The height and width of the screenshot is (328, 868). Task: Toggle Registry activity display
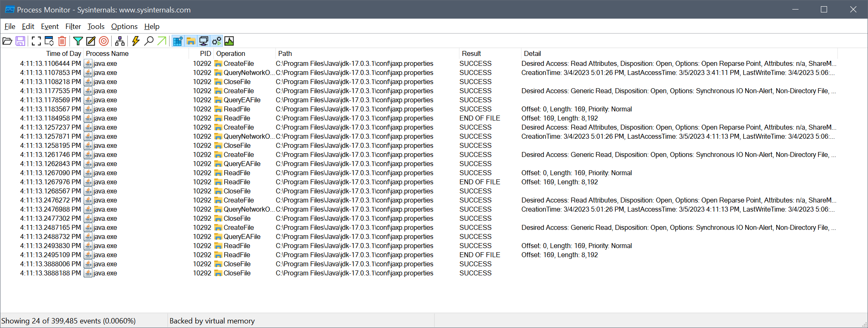pos(178,41)
